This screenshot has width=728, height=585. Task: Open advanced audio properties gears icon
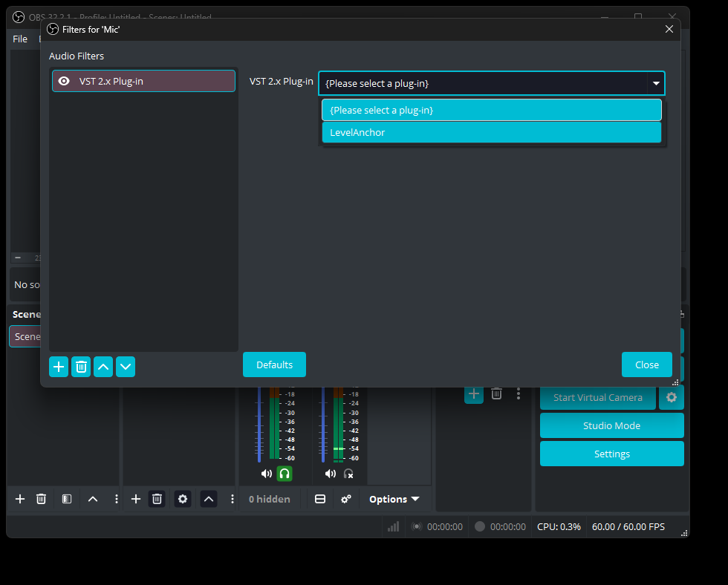[346, 499]
